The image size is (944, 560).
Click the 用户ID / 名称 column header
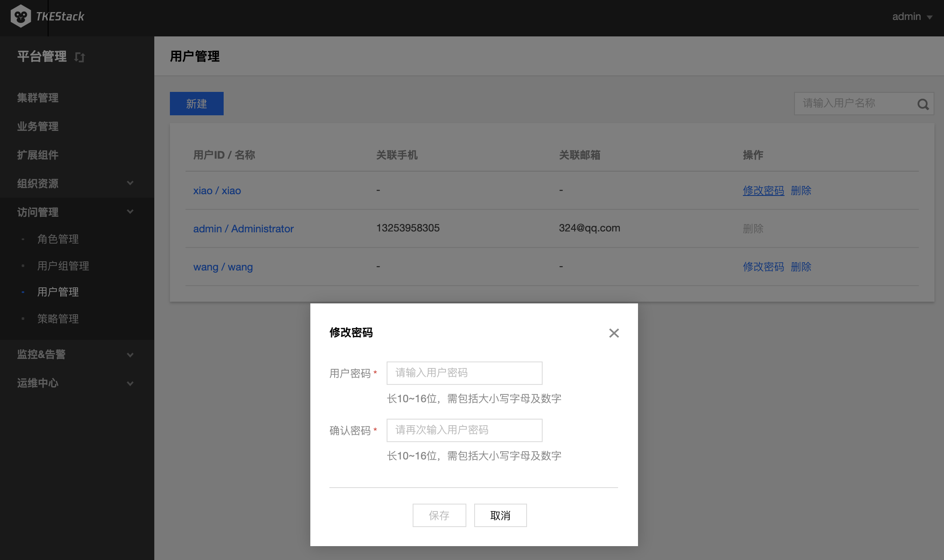(224, 155)
